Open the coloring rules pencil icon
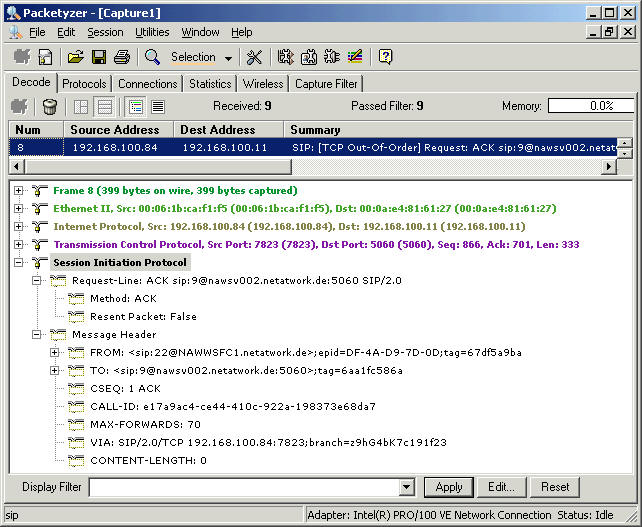This screenshot has height=527, width=642. pyautogui.click(x=355, y=57)
